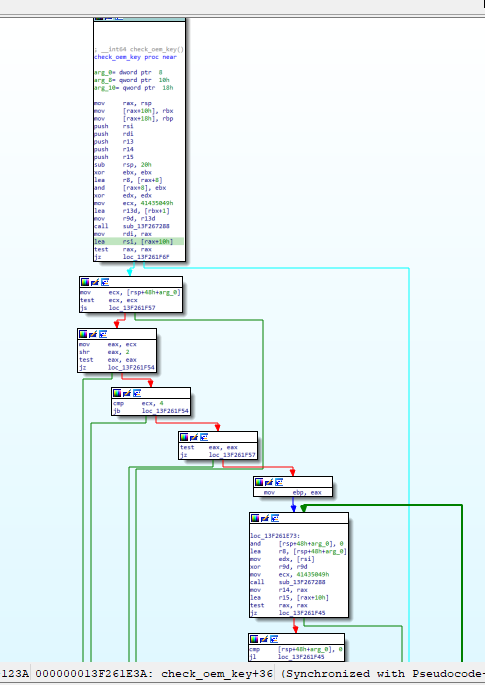Screen dimensions: 485x685
Task: Click 'js loc_13F261F57' jump line
Action: (118, 308)
